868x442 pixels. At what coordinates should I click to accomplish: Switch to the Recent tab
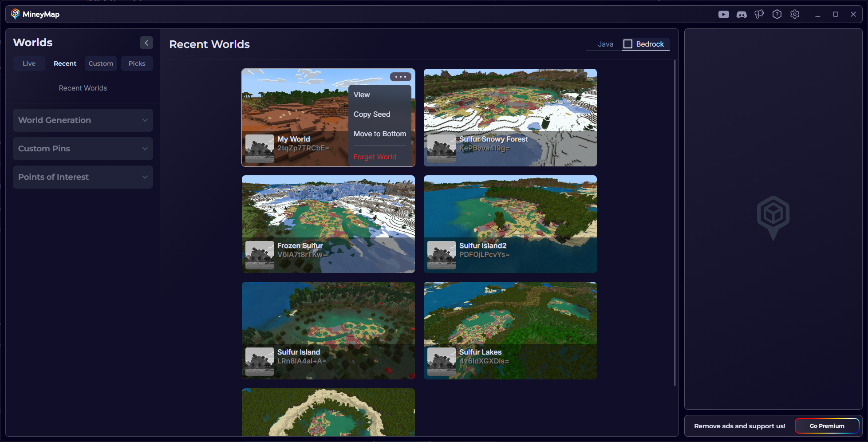point(65,63)
